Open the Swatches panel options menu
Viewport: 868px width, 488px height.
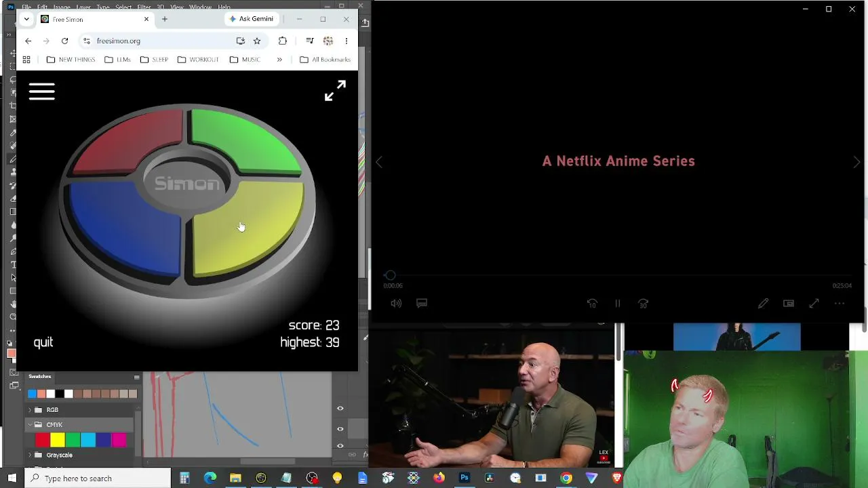point(136,377)
